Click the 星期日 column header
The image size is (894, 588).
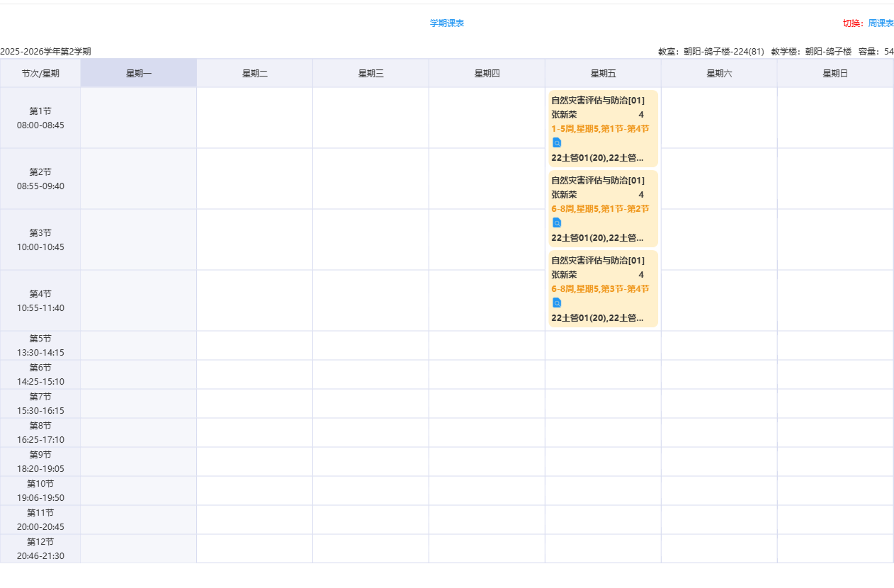(835, 74)
